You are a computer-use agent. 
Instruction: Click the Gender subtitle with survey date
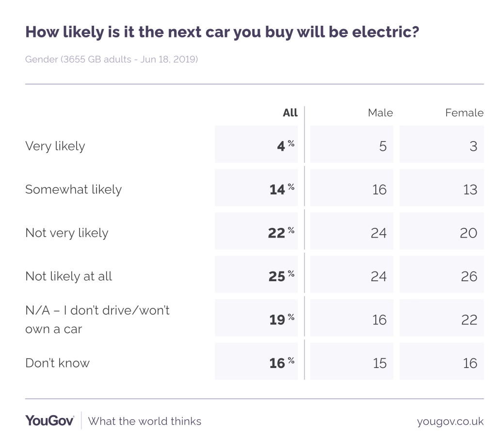[111, 60]
